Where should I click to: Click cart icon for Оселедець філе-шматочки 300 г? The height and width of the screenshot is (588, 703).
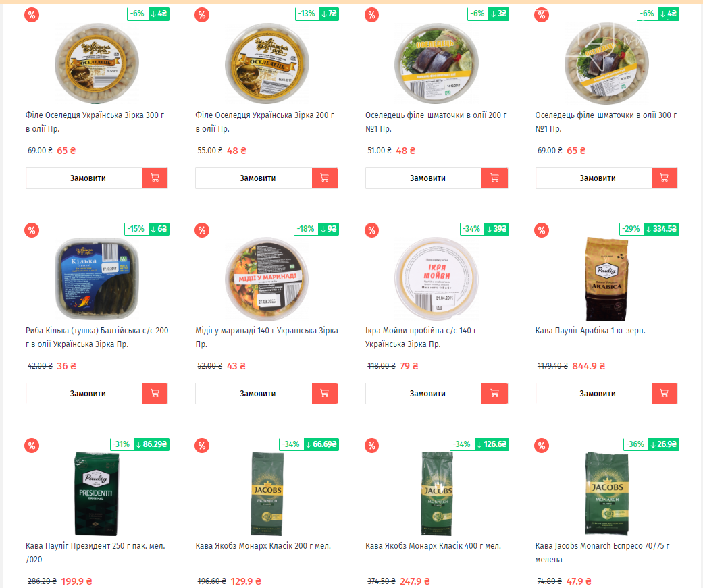tap(665, 178)
